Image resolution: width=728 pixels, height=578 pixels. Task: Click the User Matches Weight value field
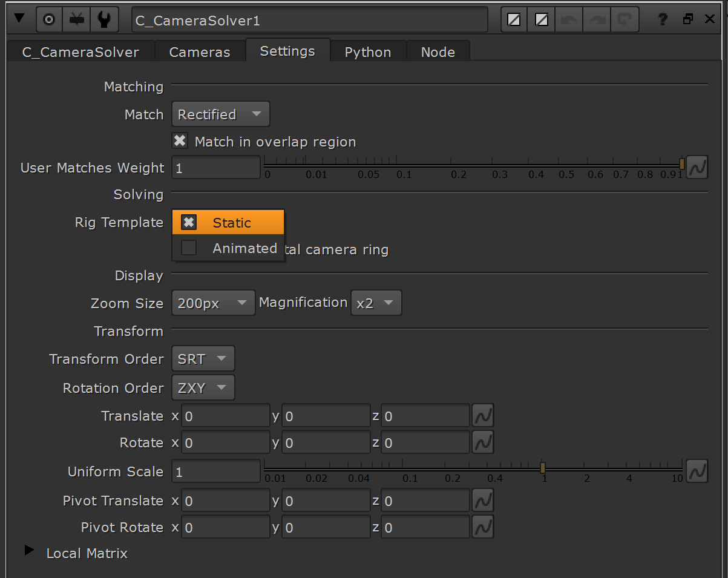pyautogui.click(x=216, y=168)
